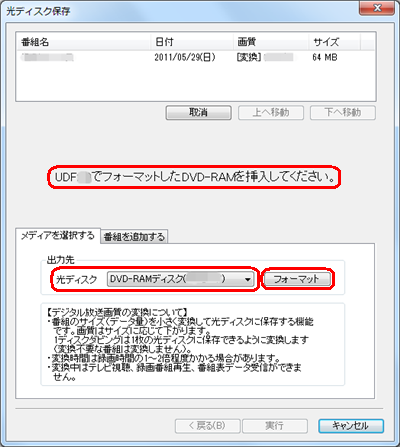Click the フォーマット button
400x447 pixels.
point(297,279)
